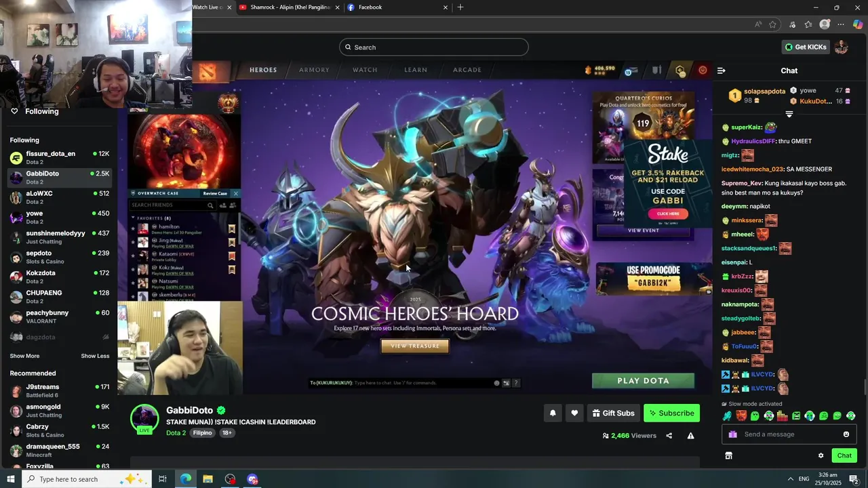The width and height of the screenshot is (868, 488).
Task: Open asmongold recommended channel
Action: (59, 411)
